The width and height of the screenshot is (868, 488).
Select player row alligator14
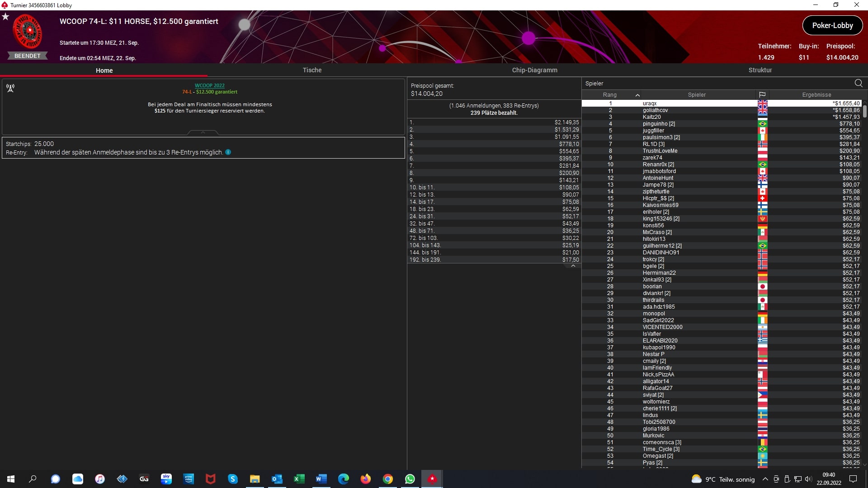[722, 381]
